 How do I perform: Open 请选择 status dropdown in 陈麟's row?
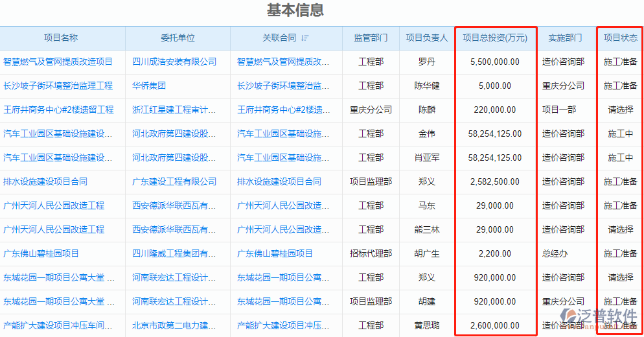coord(621,110)
